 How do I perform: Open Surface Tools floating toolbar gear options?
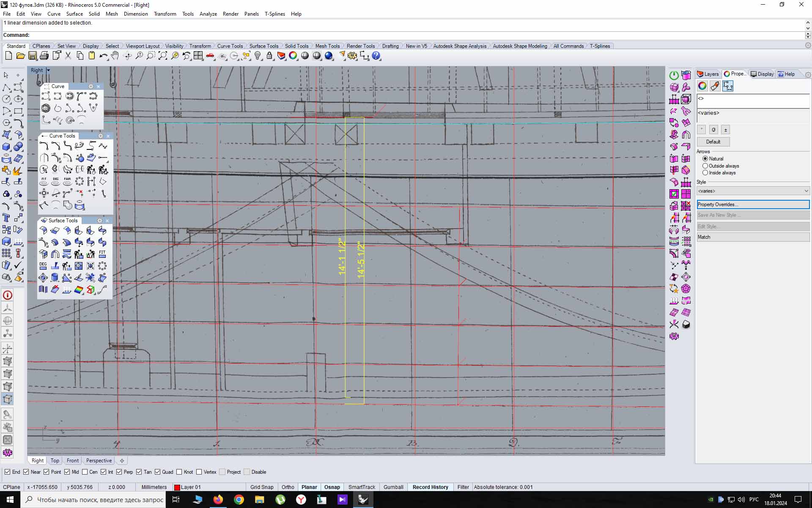(x=99, y=221)
